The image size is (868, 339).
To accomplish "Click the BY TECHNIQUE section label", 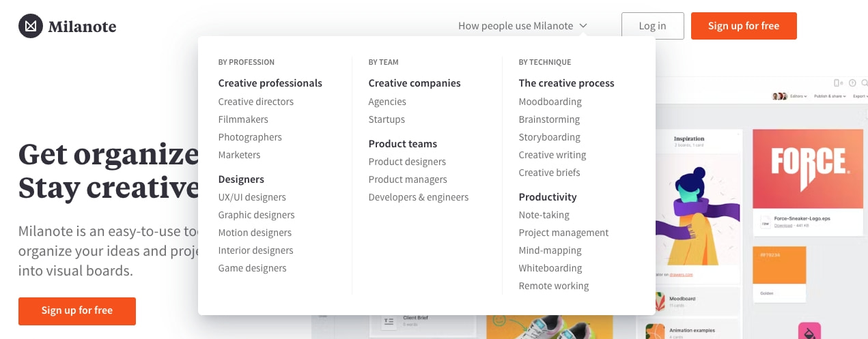I will (545, 62).
